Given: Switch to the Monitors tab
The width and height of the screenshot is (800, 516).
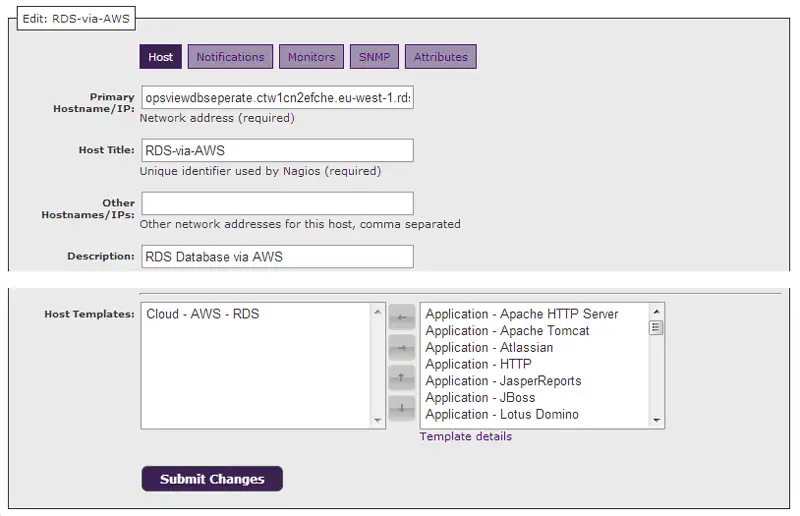Looking at the screenshot, I should pos(311,57).
